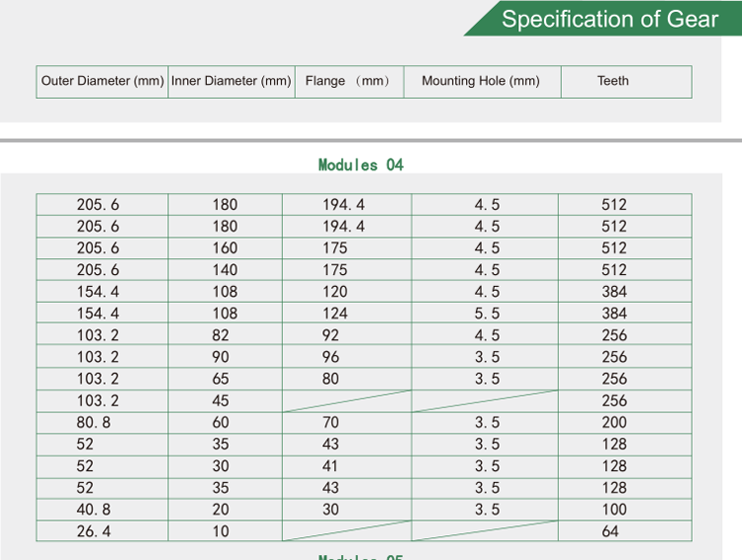742x560 pixels.
Task: Click the inner diameter '20' cell
Action: pyautogui.click(x=226, y=510)
